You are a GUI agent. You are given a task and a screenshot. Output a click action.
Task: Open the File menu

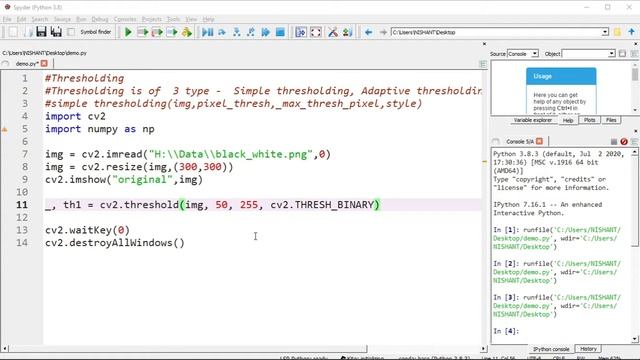tap(7, 19)
